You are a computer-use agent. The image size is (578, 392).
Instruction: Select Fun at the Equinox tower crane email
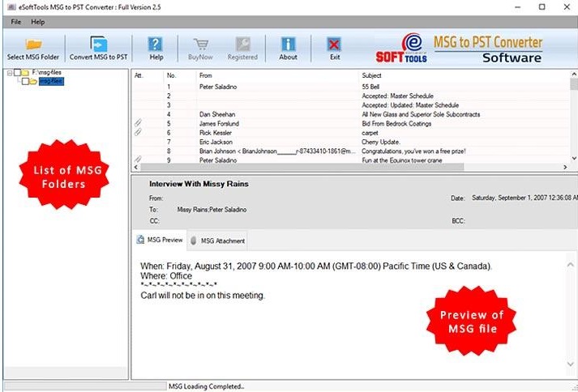coord(351,160)
